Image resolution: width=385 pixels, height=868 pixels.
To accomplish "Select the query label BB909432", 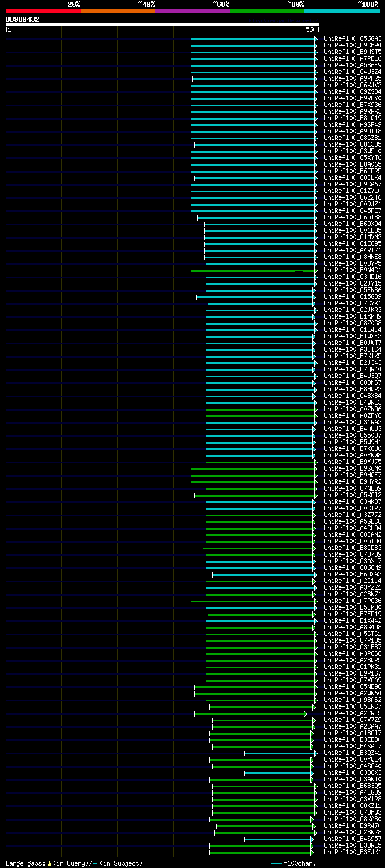I will click(23, 19).
